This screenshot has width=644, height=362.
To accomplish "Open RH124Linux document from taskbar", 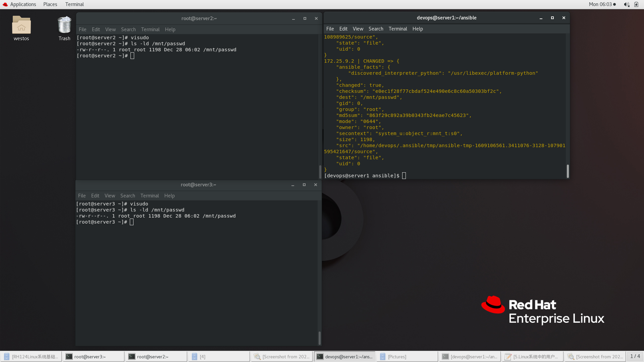I will click(31, 357).
